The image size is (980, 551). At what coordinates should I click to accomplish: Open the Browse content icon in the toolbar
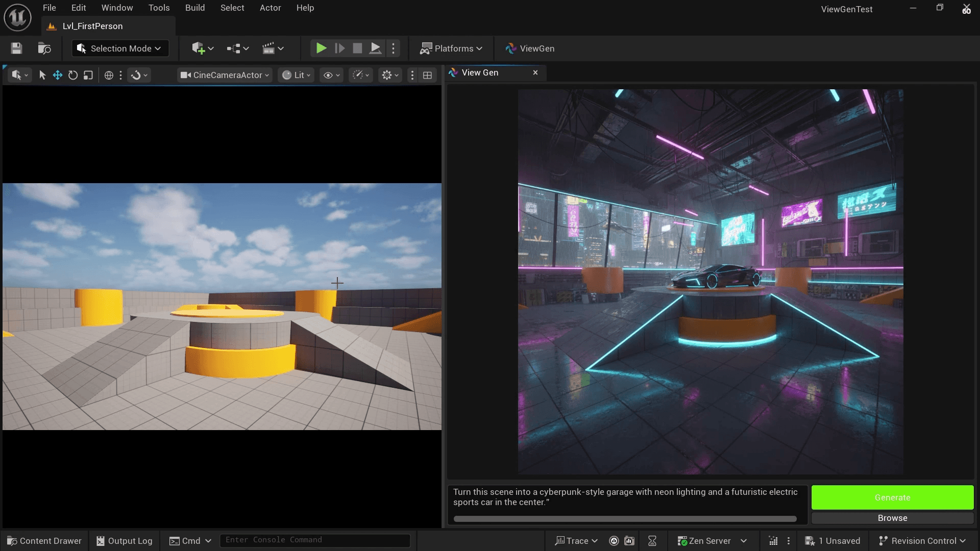coord(44,48)
